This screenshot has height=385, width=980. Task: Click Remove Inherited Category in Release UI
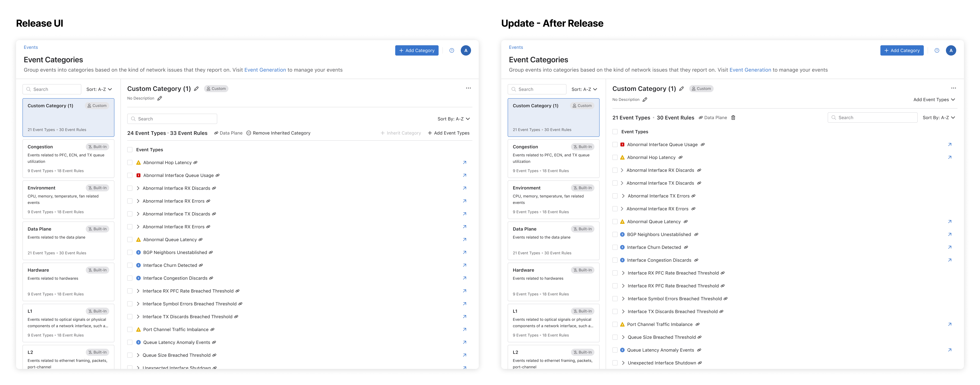[x=278, y=133]
